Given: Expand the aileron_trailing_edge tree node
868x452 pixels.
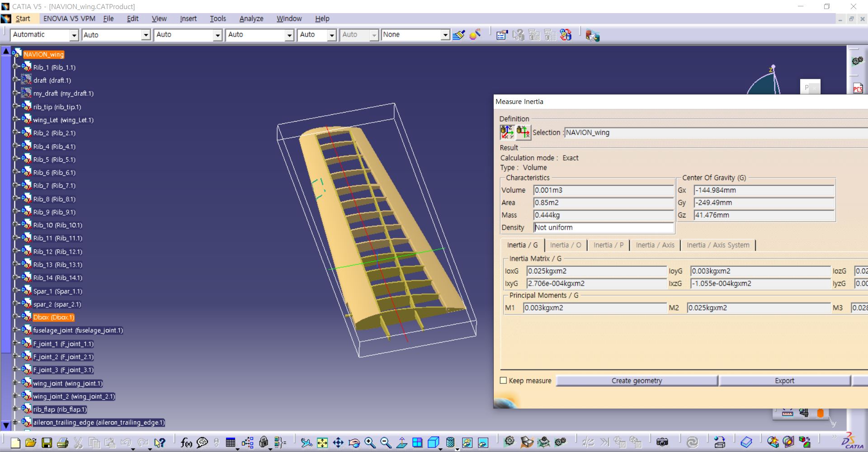Looking at the screenshot, I should [15, 422].
